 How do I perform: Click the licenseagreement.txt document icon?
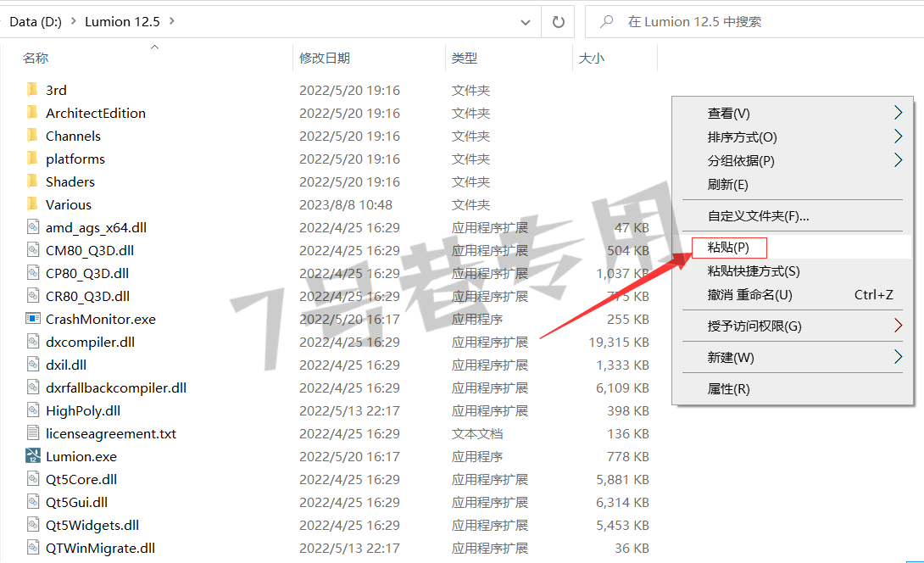(x=33, y=433)
